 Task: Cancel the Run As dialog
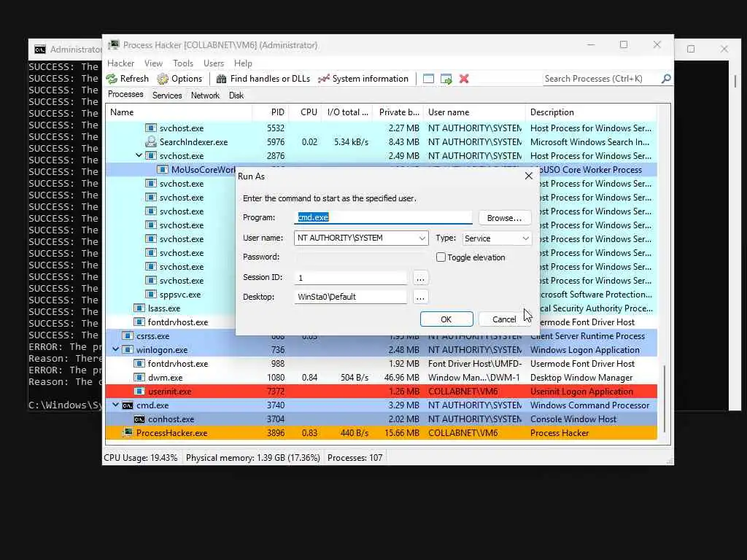[x=504, y=319]
